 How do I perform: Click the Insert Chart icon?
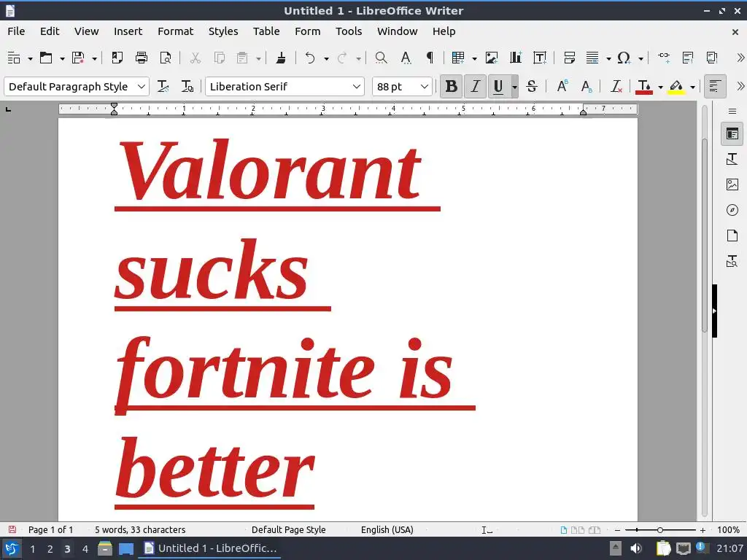click(x=516, y=58)
